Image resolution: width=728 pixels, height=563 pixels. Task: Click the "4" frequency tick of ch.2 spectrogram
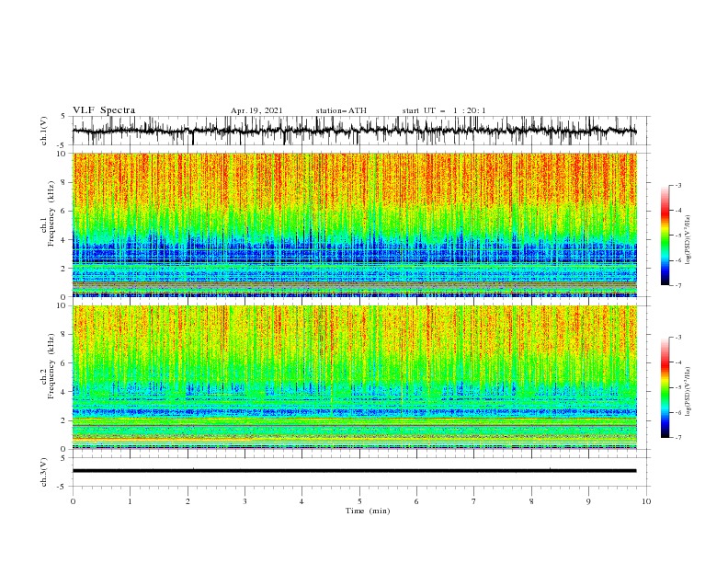pyautogui.click(x=65, y=392)
